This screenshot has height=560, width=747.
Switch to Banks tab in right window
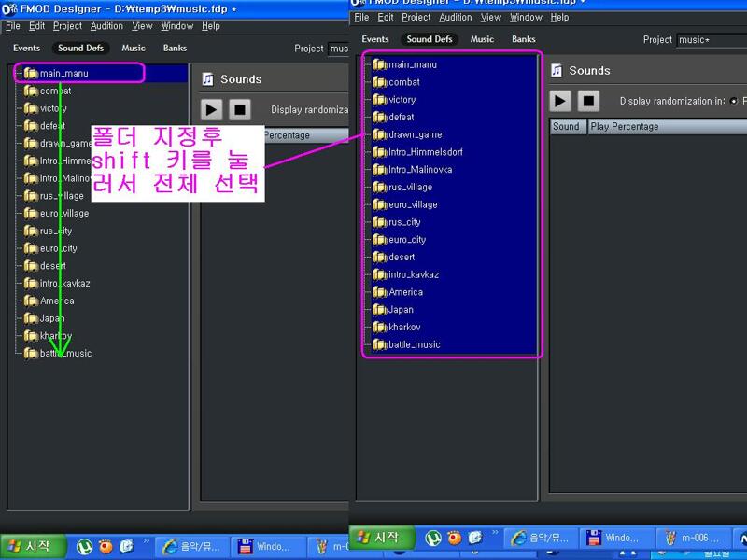[x=524, y=39]
